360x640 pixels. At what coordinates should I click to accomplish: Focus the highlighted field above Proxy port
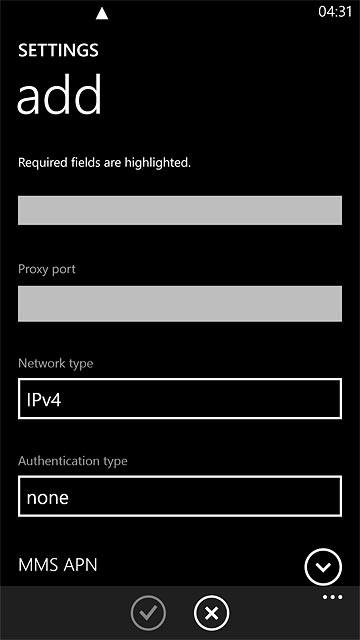point(180,210)
